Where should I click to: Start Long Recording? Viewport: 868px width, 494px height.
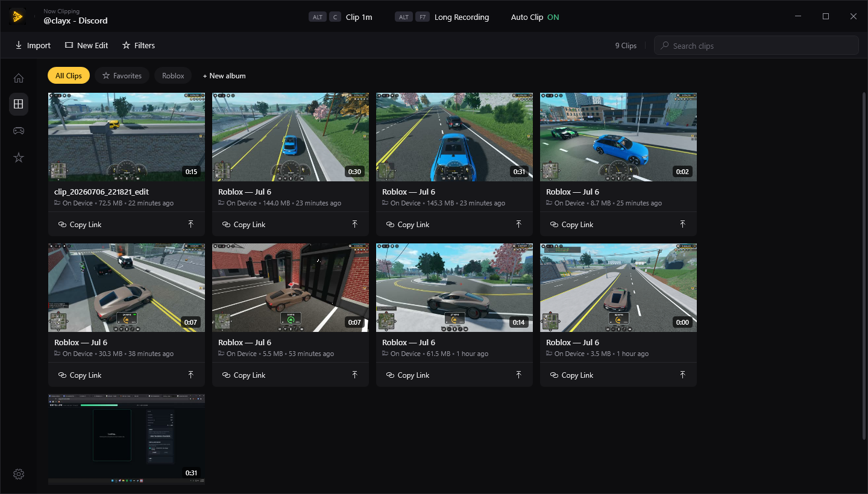tap(442, 17)
